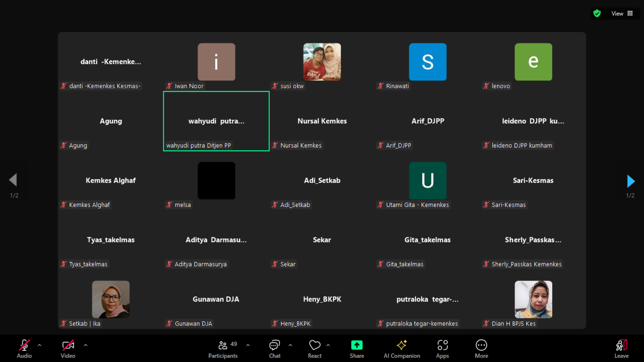This screenshot has height=362, width=644.
Task: Click muted mic icon beside Agung label
Action: (63, 145)
